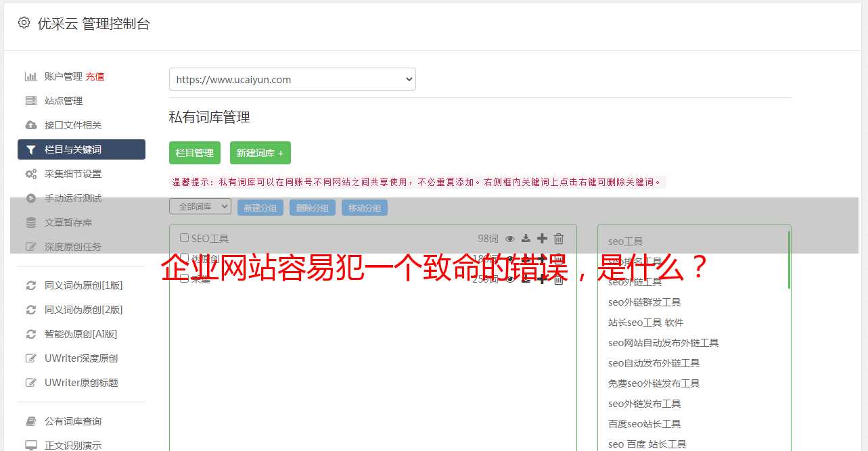The height and width of the screenshot is (451, 868).
Task: Open 账户管理 via its bar chart icon
Action: [31, 76]
